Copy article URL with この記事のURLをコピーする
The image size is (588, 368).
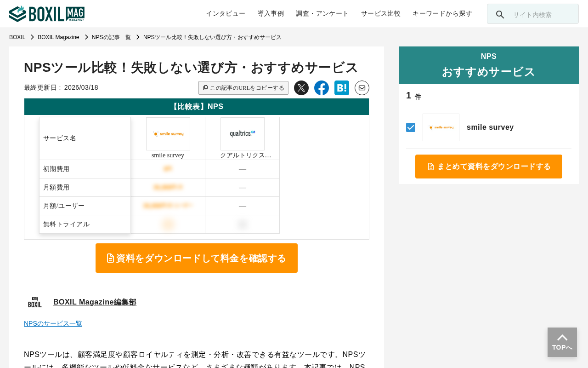[243, 88]
